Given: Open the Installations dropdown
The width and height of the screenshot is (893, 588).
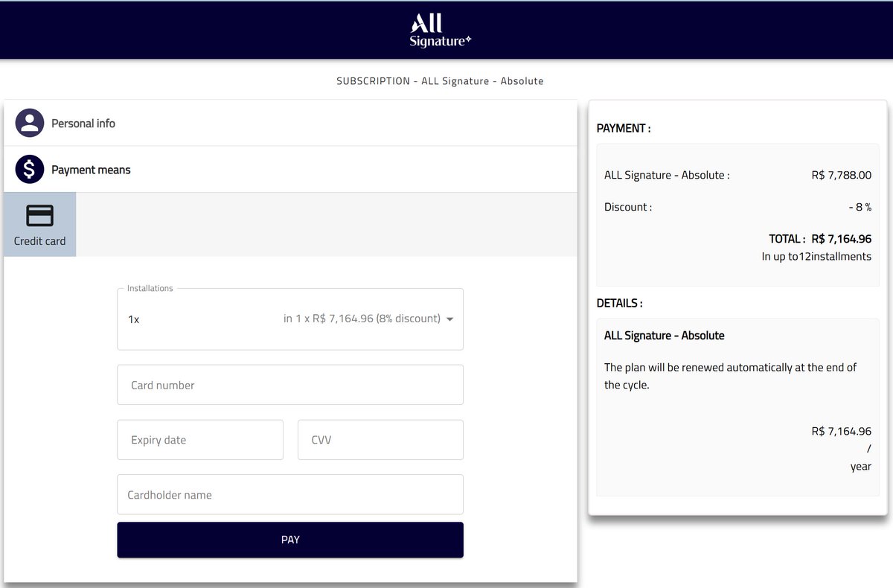Looking at the screenshot, I should click(290, 319).
